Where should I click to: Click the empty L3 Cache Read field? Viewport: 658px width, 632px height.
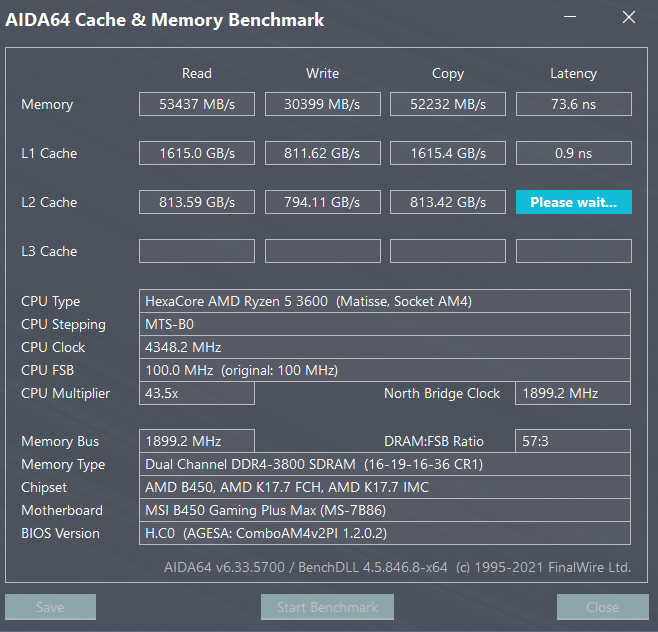tap(197, 251)
